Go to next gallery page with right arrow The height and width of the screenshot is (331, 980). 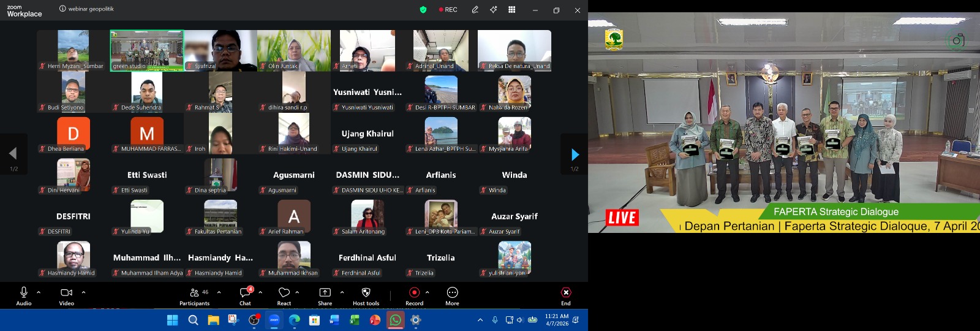(x=575, y=154)
